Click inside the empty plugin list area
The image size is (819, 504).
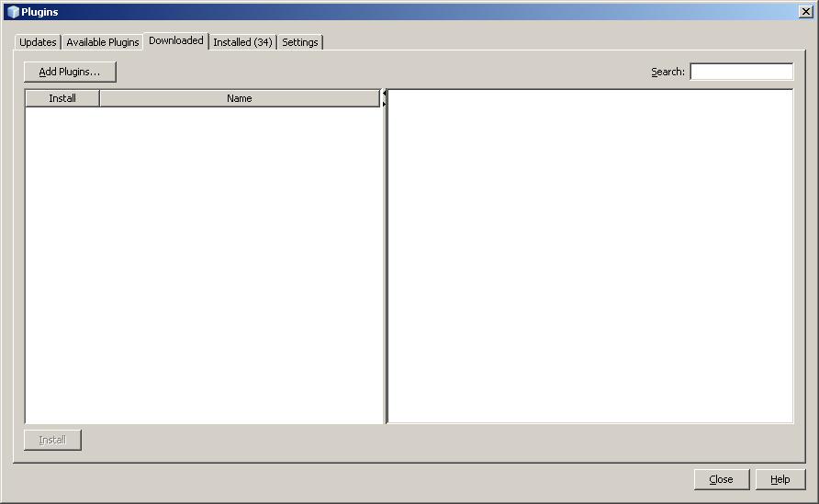203,265
